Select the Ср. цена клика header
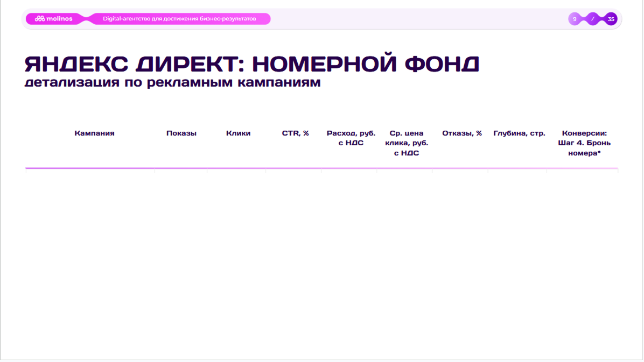Viewport: 644px width, 362px height. pyautogui.click(x=407, y=143)
